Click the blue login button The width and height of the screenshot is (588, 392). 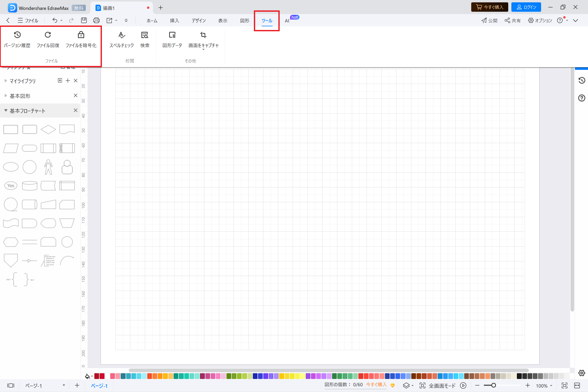click(526, 7)
